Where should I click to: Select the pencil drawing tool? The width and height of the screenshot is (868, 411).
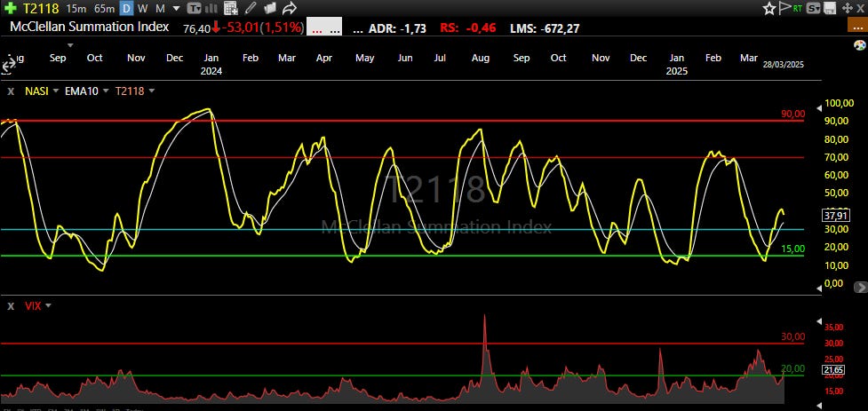point(251,8)
